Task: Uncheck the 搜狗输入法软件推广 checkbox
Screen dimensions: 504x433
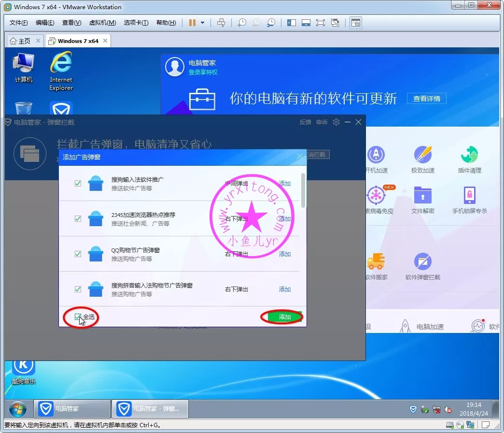Action: pyautogui.click(x=78, y=184)
